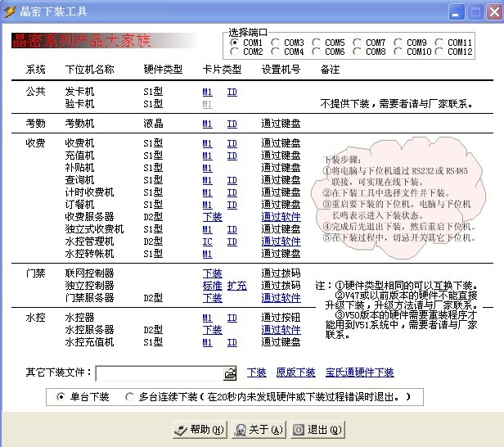
Task: Click ID link for 考勤机
Action: pos(232,124)
